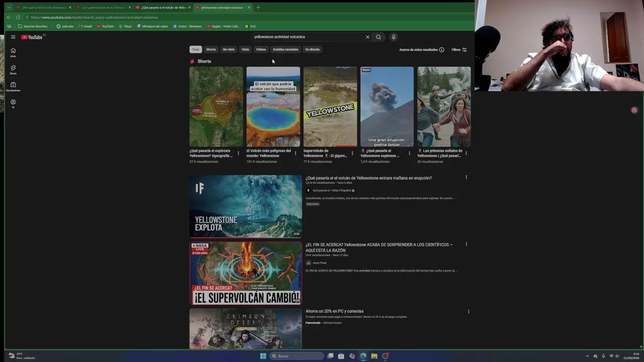Open the 'Eagles - Hotel Calif...' bookmark
This screenshot has height=362, width=644.
click(x=223, y=26)
